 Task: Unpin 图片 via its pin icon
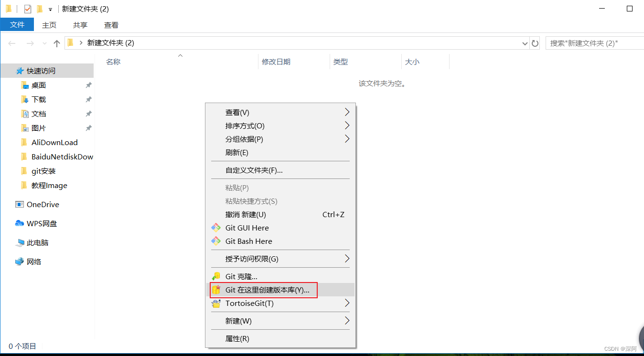[88, 128]
